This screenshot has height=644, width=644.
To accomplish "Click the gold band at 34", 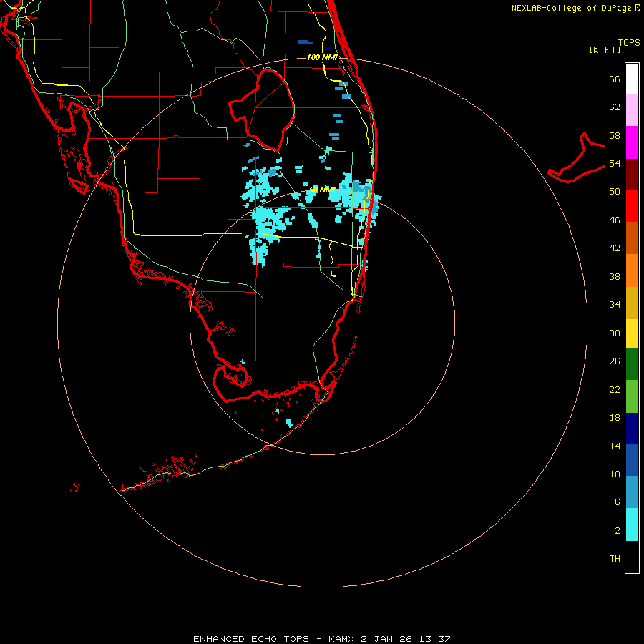I will (632, 302).
